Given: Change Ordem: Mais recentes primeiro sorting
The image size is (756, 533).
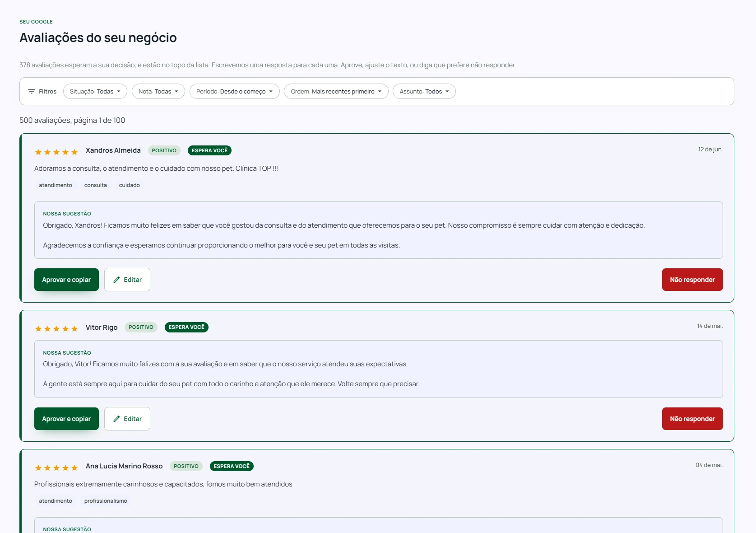Looking at the screenshot, I should click(336, 91).
